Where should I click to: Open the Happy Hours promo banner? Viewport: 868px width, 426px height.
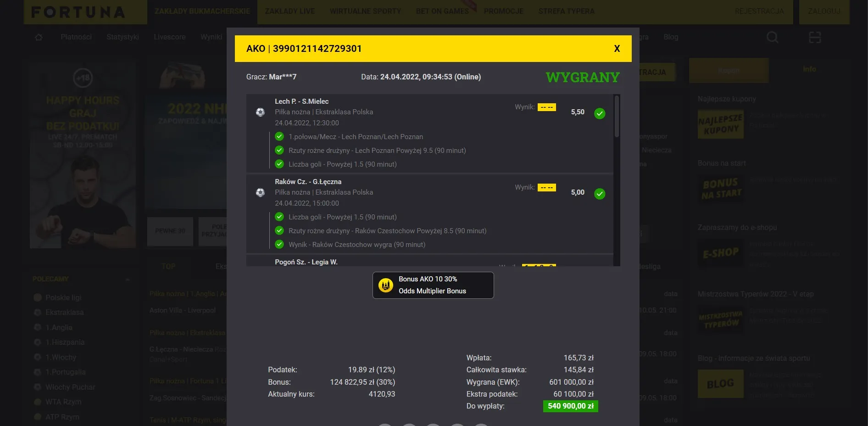coord(83,155)
